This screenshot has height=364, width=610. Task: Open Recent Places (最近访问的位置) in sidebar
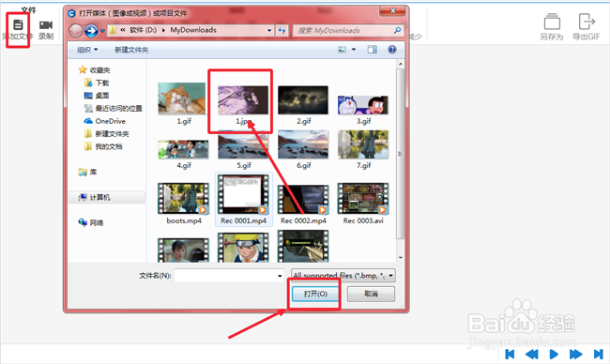(114, 109)
